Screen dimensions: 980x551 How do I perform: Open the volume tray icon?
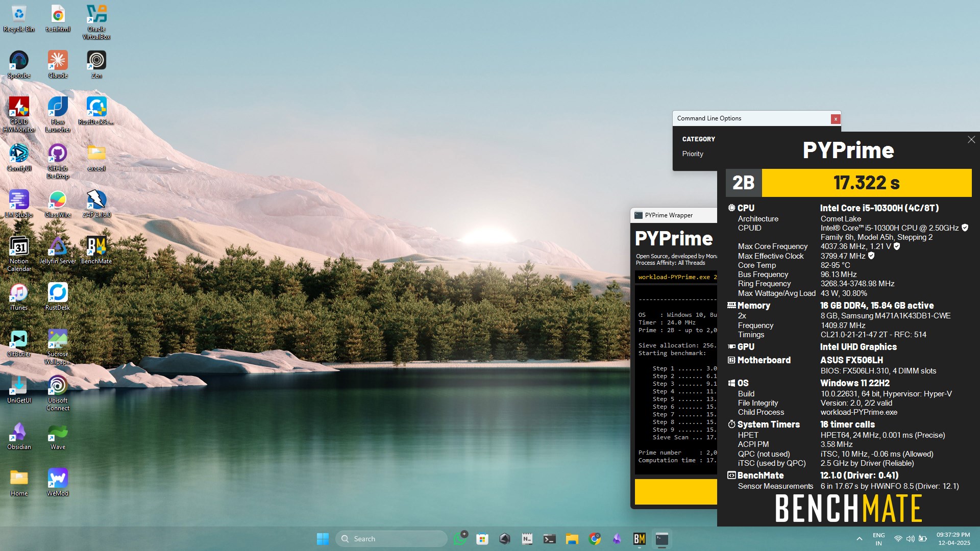click(x=910, y=539)
